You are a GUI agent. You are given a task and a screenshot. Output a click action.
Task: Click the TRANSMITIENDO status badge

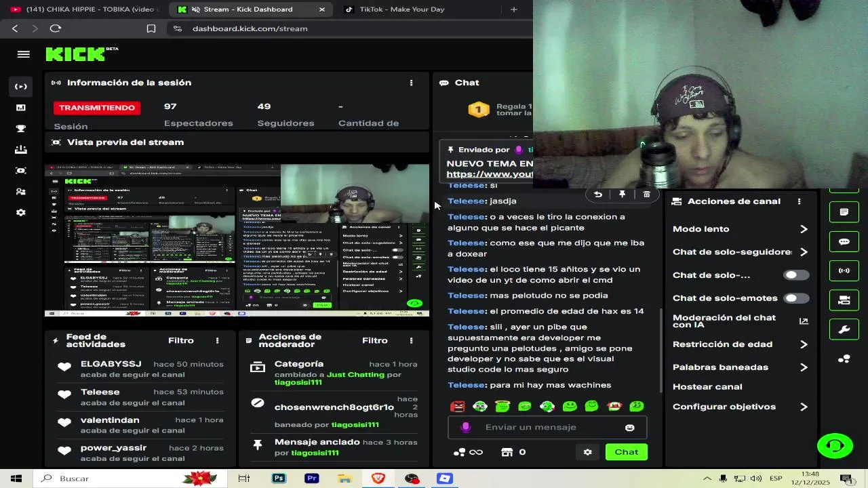coord(97,108)
